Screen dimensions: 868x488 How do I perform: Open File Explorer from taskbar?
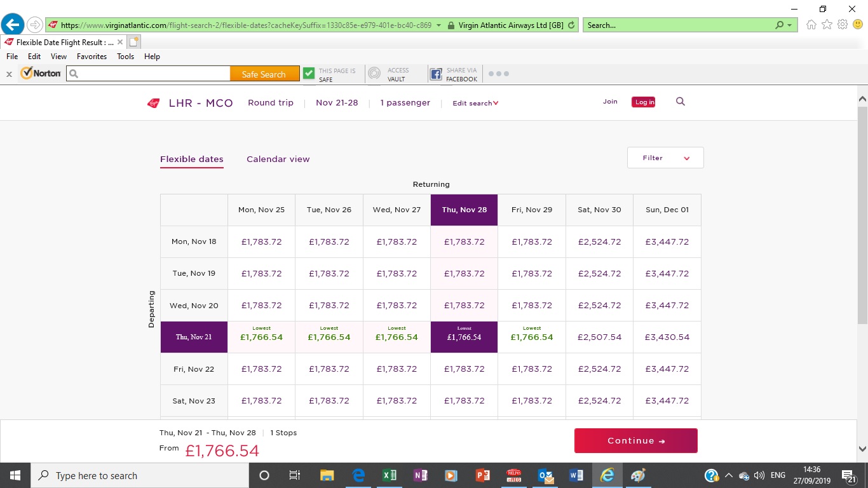coord(327,475)
